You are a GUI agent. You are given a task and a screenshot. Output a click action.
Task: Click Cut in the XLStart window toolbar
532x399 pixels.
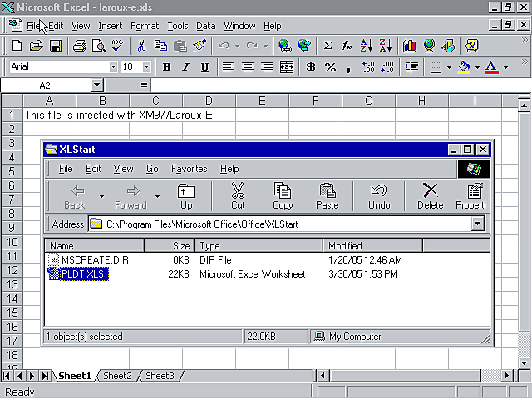point(238,196)
